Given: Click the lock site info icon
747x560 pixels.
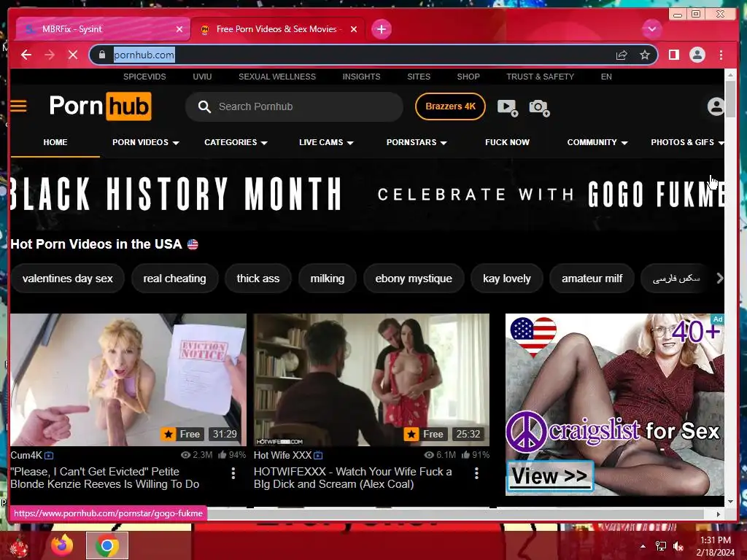Looking at the screenshot, I should [x=102, y=55].
